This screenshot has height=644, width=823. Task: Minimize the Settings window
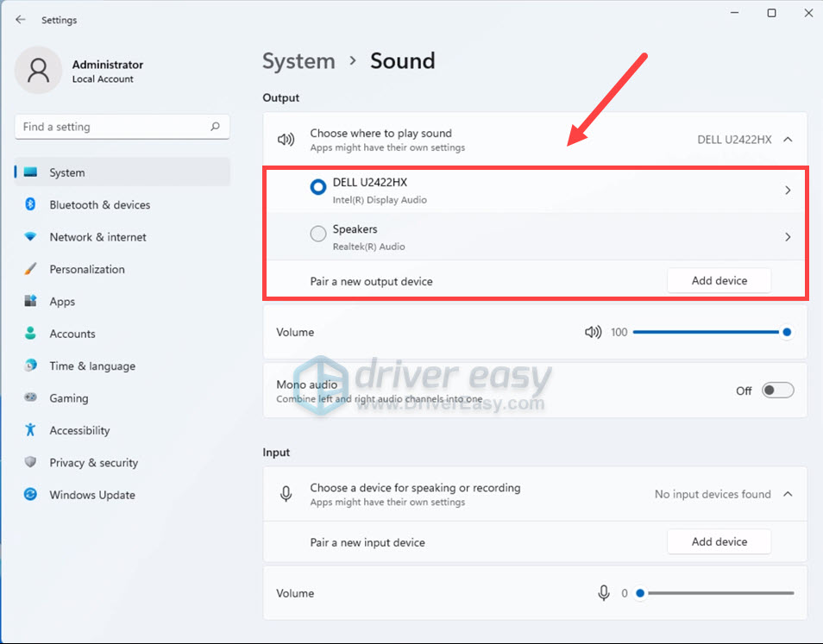tap(735, 13)
